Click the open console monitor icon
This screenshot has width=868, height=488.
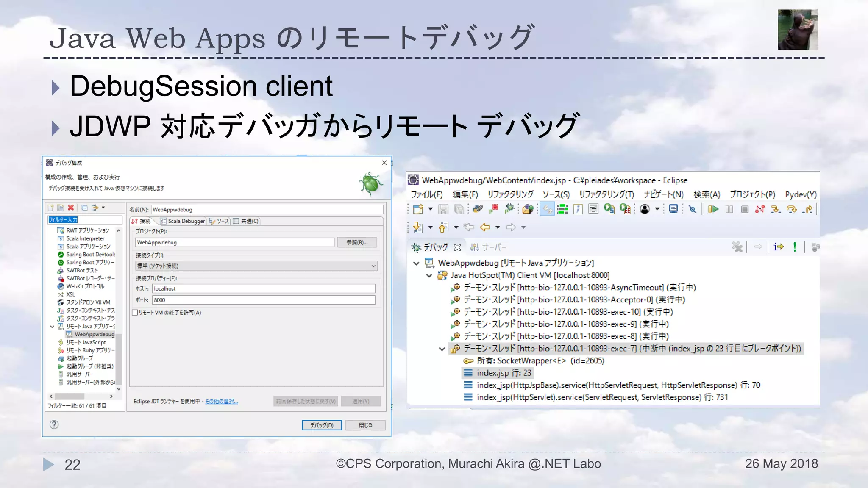point(673,209)
